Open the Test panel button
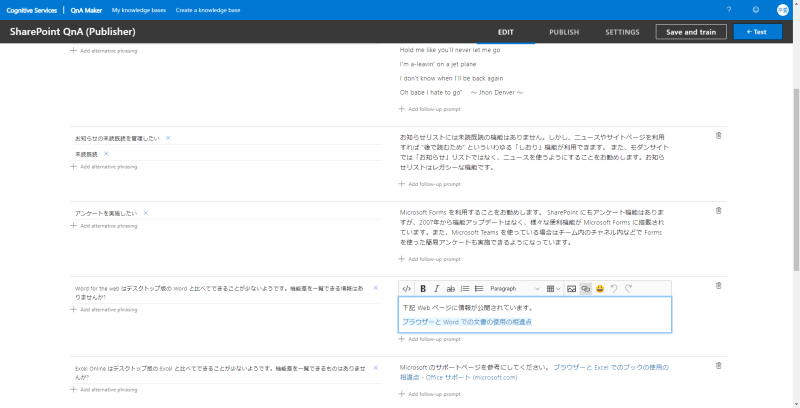Image resolution: width=800 pixels, height=408 pixels. (x=757, y=32)
